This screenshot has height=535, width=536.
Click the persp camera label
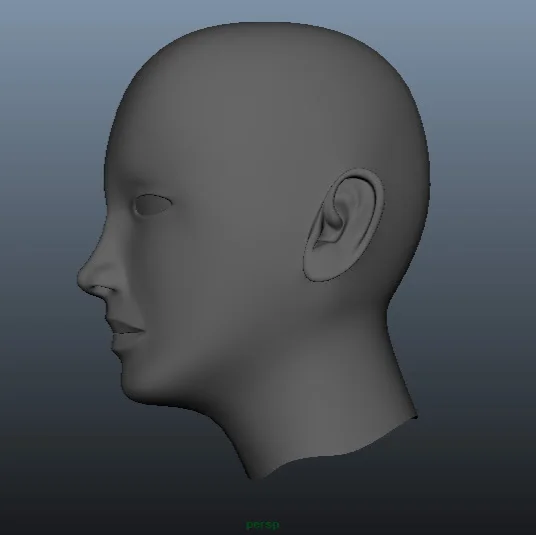coord(263,525)
